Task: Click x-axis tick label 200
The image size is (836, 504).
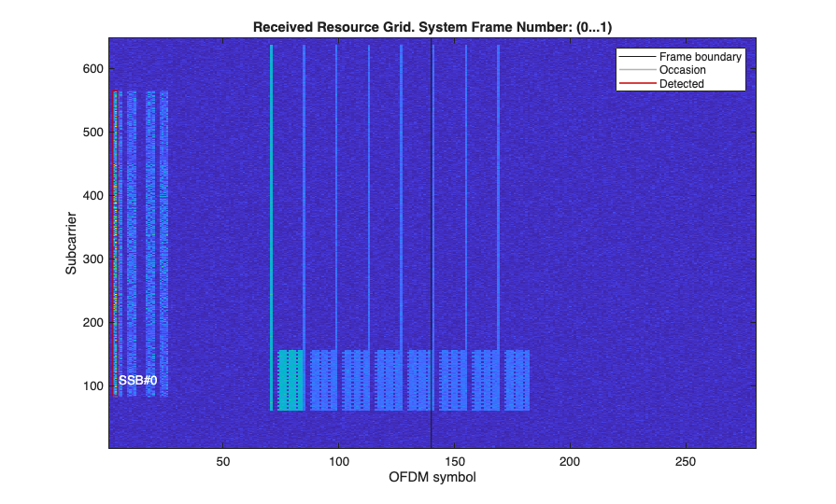Action: [x=570, y=461]
